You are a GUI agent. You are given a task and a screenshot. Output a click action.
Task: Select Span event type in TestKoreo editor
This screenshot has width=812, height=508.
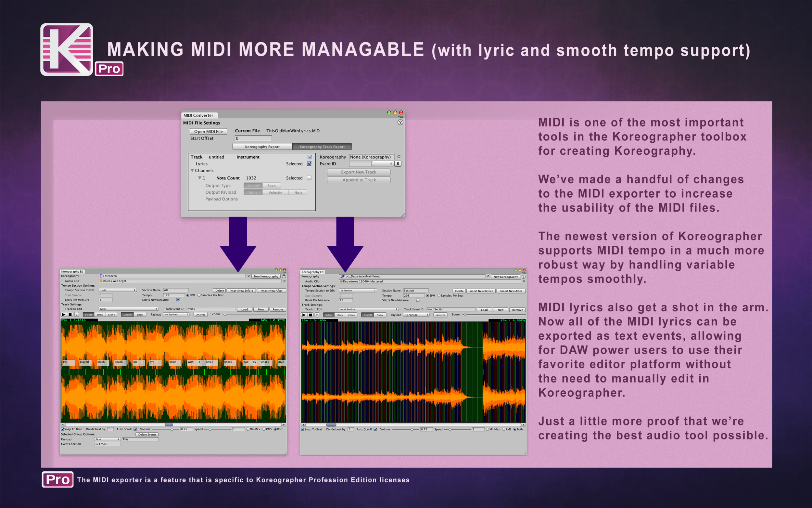point(140,315)
